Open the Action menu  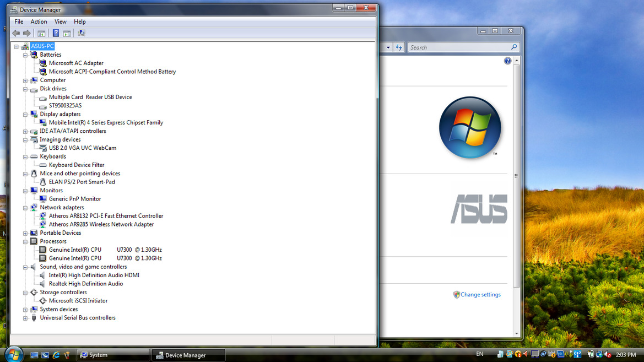(x=39, y=22)
